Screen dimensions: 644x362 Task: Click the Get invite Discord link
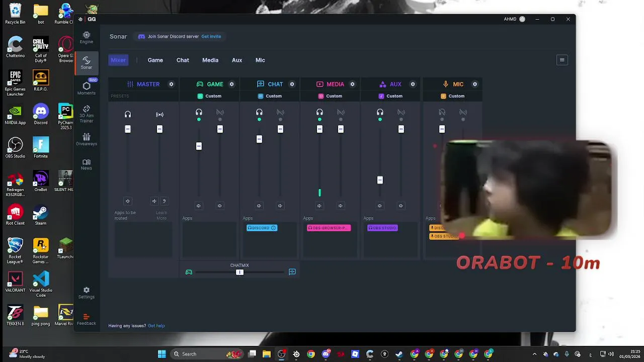pyautogui.click(x=211, y=36)
